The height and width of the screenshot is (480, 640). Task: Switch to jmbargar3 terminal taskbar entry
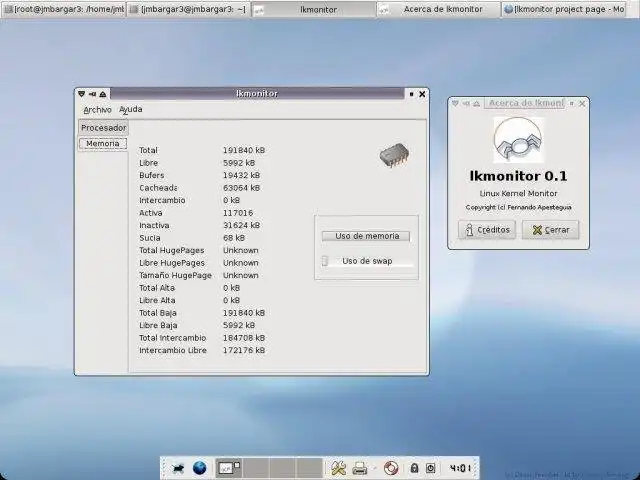(x=188, y=9)
